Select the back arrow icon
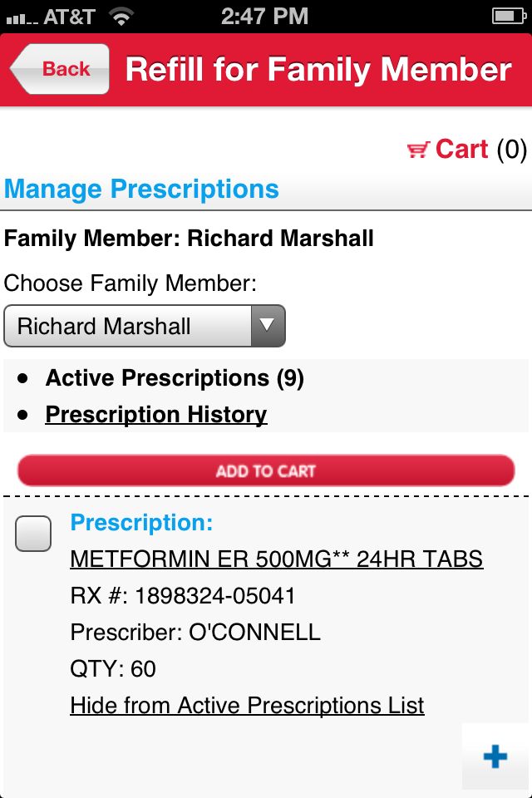The image size is (532, 798). [25, 69]
